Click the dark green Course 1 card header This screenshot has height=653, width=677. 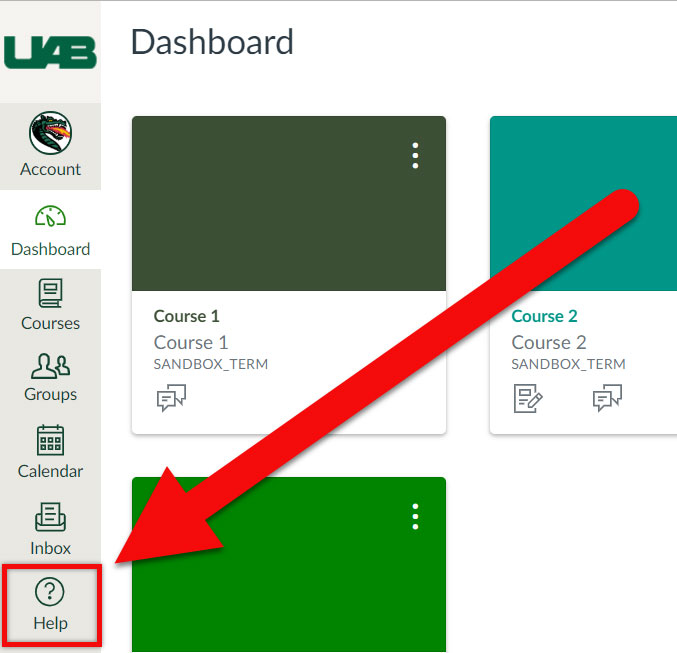(x=289, y=203)
